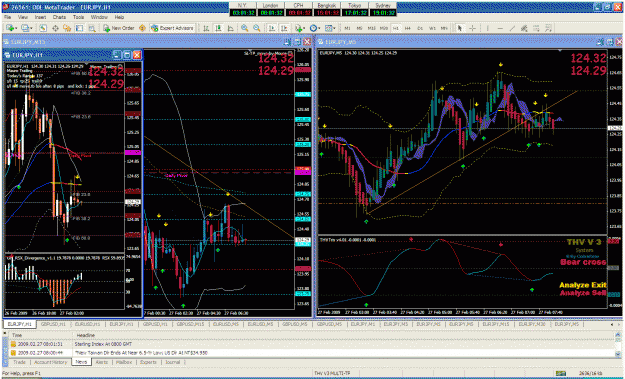Expand the Periods dropdown arrow

(x=319, y=28)
